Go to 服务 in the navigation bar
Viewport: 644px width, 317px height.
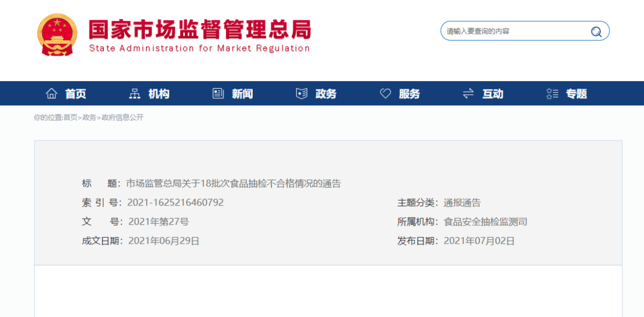pos(410,94)
